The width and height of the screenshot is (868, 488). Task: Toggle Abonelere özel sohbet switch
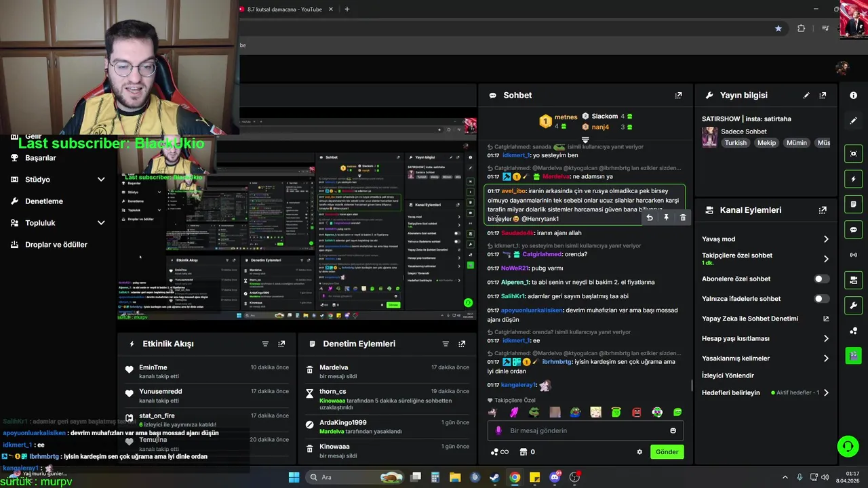pos(821,279)
